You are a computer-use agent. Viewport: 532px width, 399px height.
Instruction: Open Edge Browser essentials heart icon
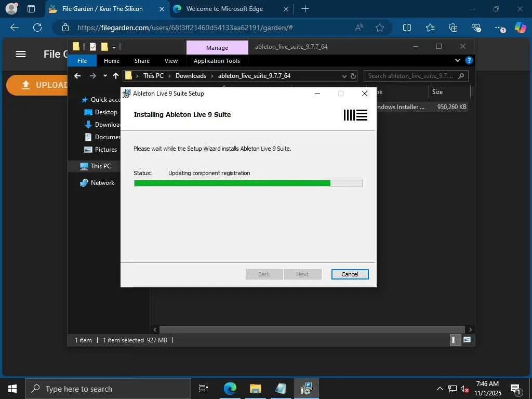476,28
